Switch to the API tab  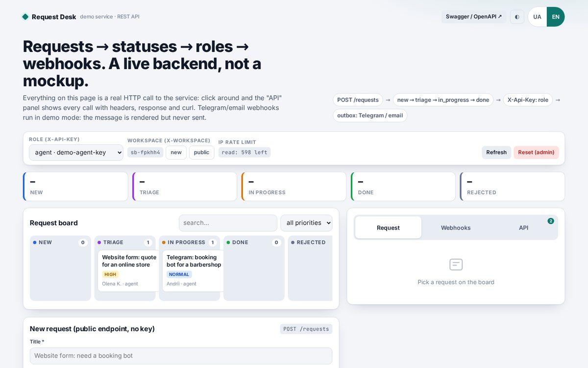(523, 228)
